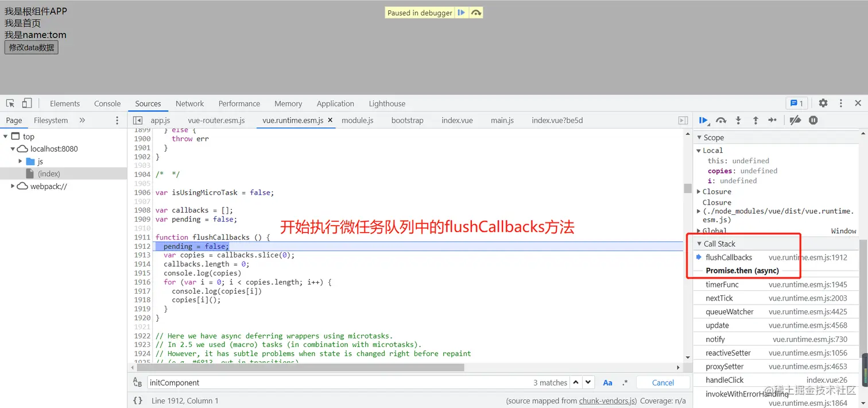Expand the js folder
Screen dimensions: 868x408
coord(21,161)
